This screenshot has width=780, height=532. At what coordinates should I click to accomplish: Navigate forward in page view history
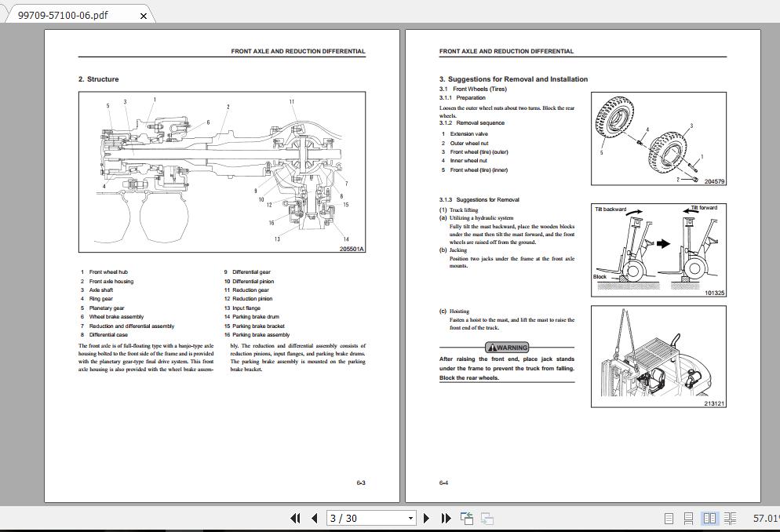pyautogui.click(x=487, y=519)
